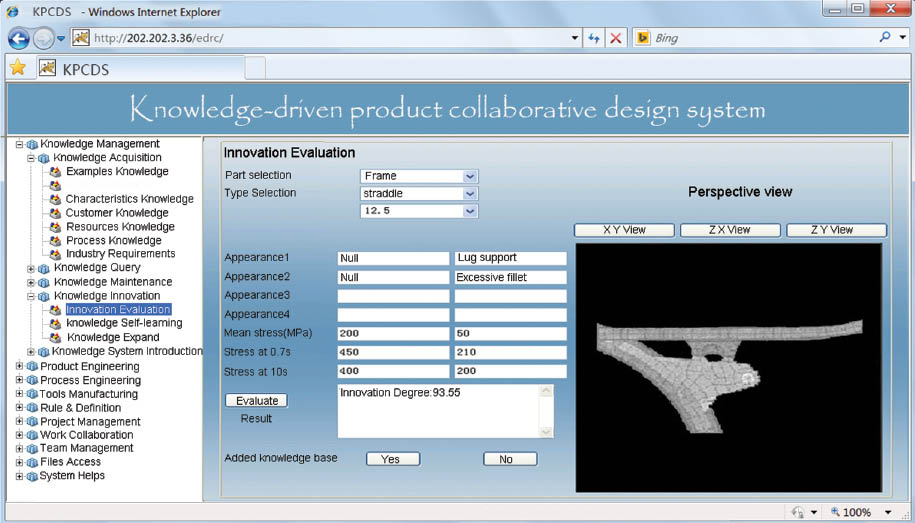Click the search magnifier icon

[885, 38]
